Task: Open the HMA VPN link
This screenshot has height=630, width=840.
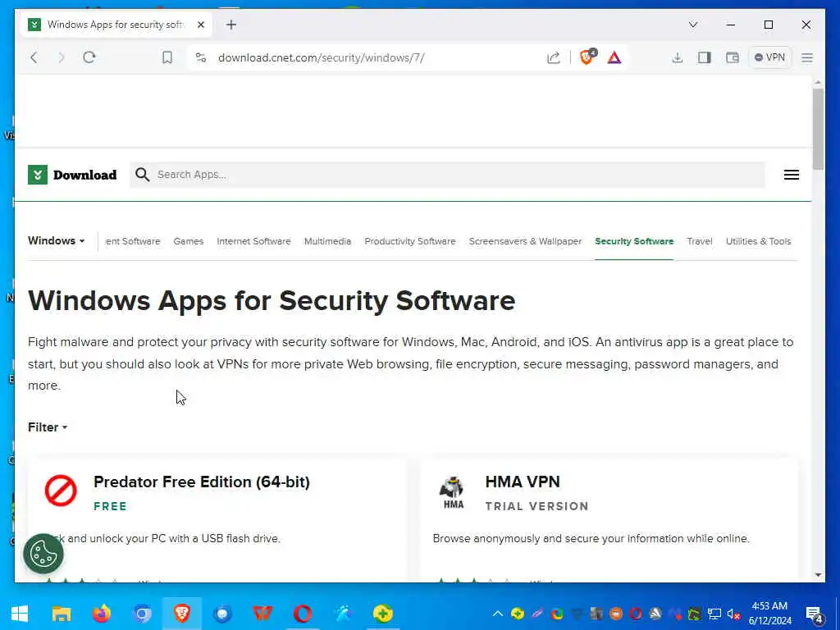Action: click(x=523, y=482)
